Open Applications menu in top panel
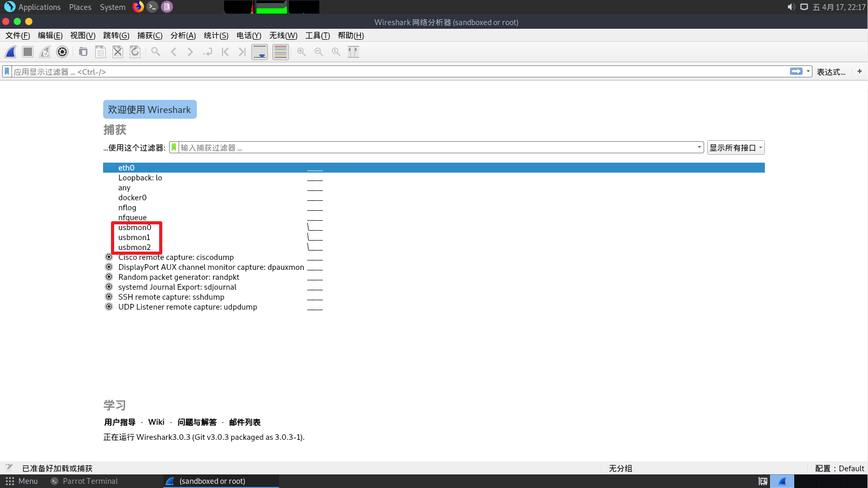 32,7
